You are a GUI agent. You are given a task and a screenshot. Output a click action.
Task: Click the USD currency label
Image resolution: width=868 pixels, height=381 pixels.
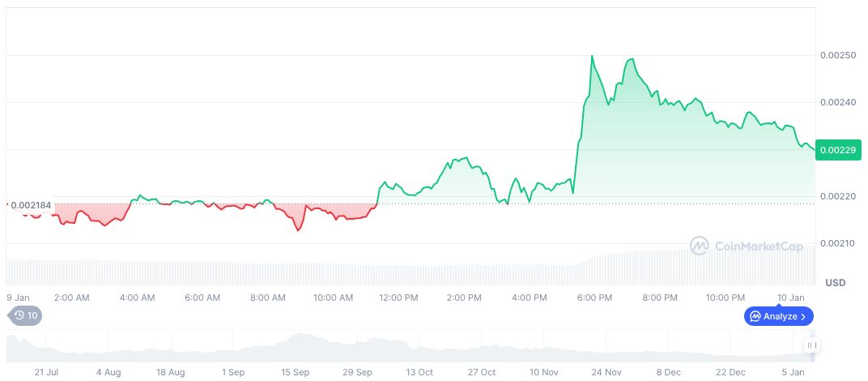835,282
